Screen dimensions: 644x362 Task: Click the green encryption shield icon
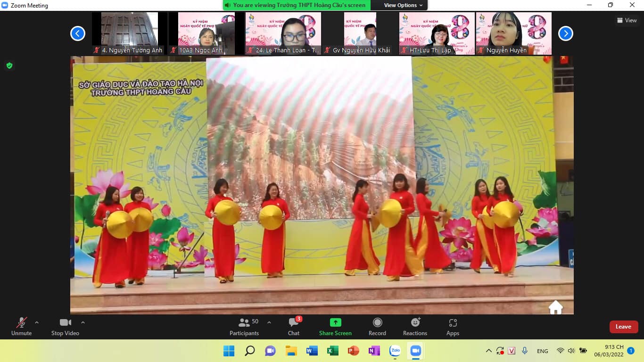point(9,66)
